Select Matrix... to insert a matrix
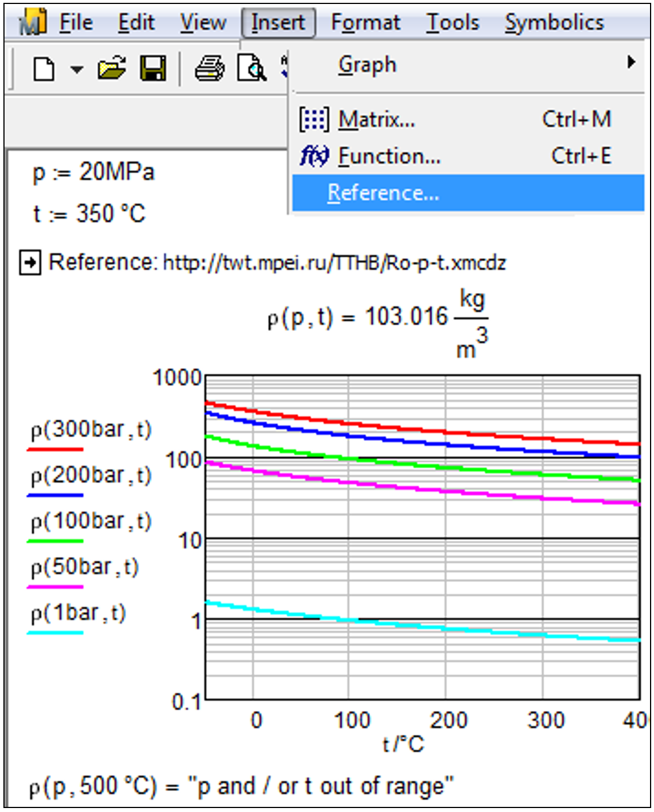 pyautogui.click(x=376, y=120)
